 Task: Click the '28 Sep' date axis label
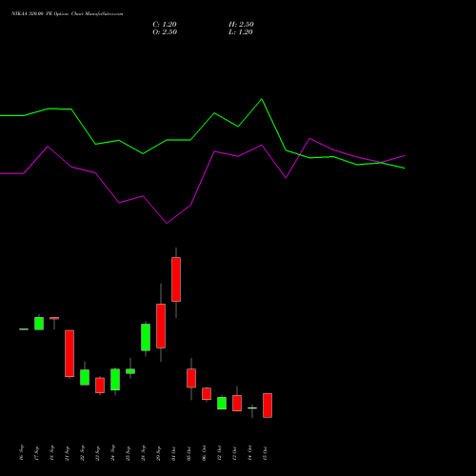tap(144, 453)
